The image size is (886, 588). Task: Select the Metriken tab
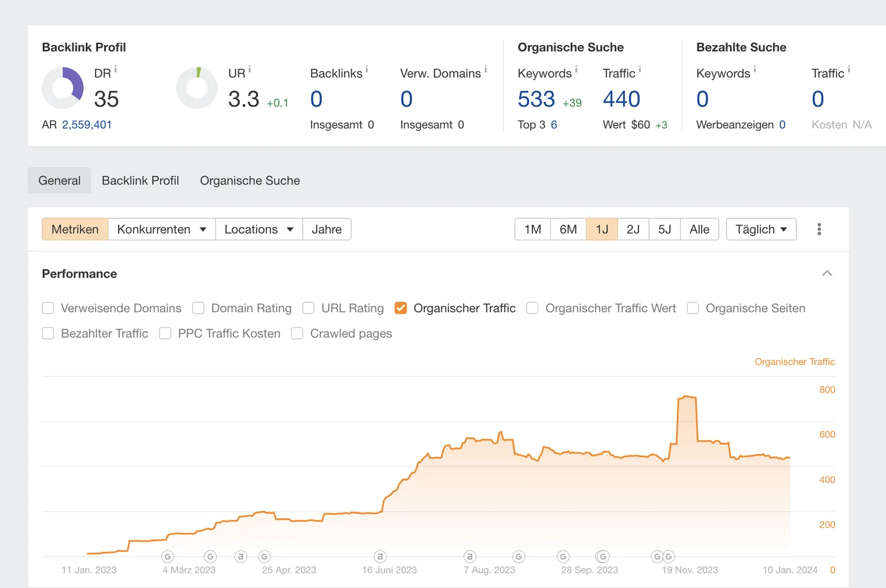tap(75, 229)
